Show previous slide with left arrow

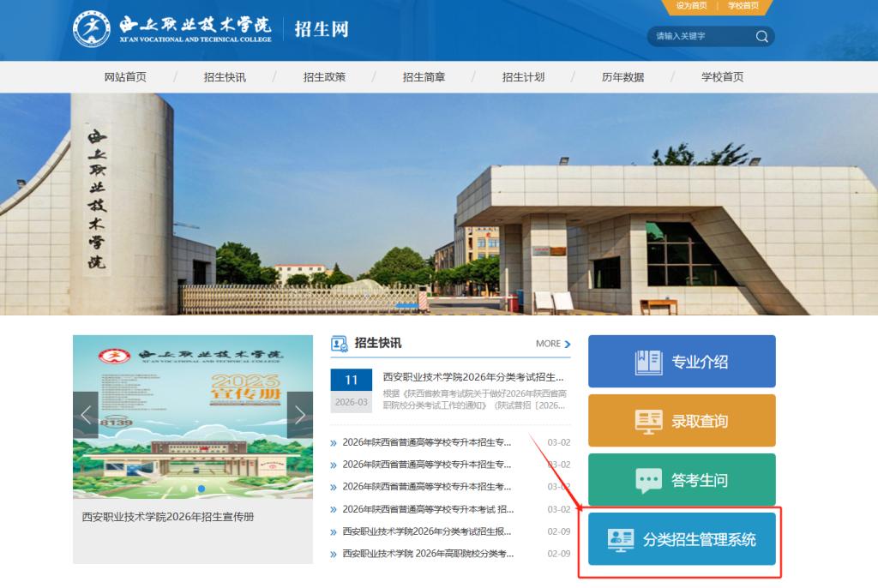point(86,416)
